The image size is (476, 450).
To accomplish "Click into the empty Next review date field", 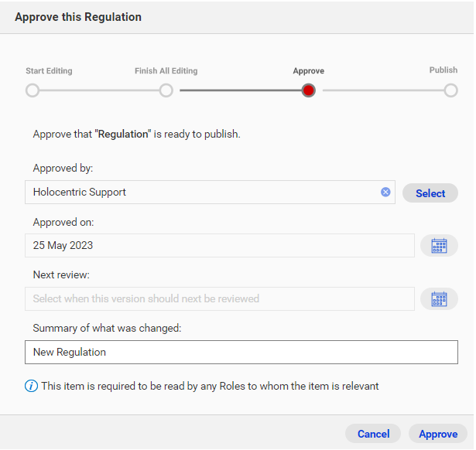I will point(220,299).
